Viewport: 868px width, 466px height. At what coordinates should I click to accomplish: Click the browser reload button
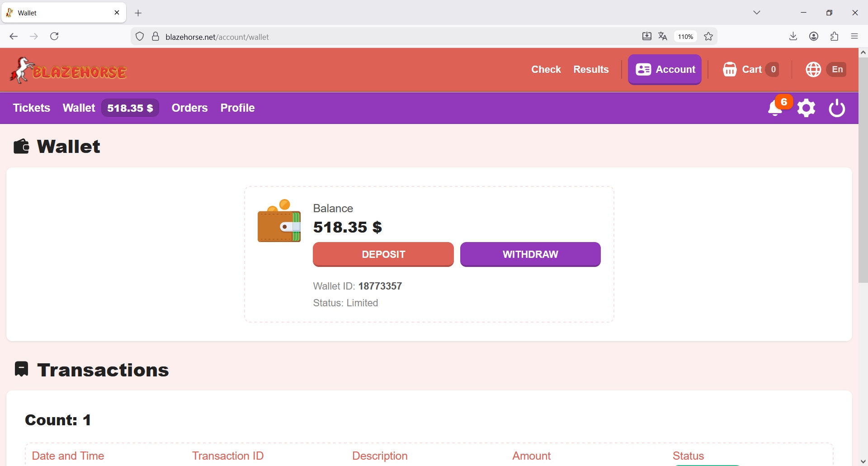click(55, 37)
